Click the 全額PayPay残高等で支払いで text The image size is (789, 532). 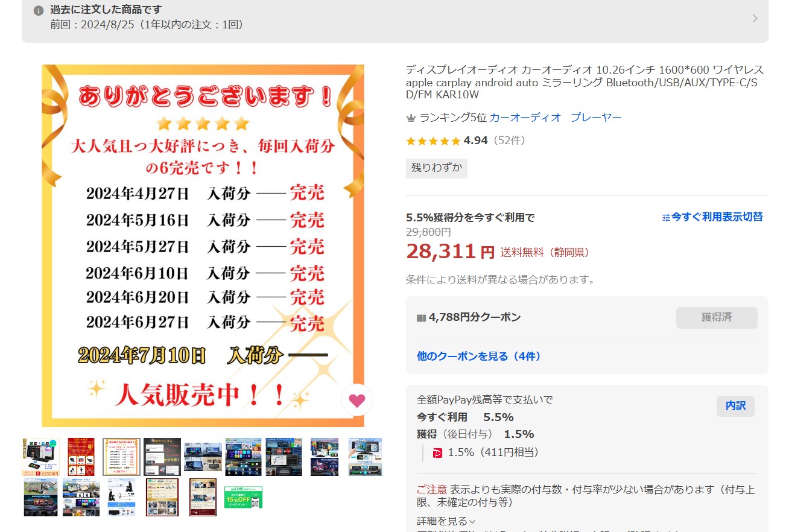click(485, 399)
